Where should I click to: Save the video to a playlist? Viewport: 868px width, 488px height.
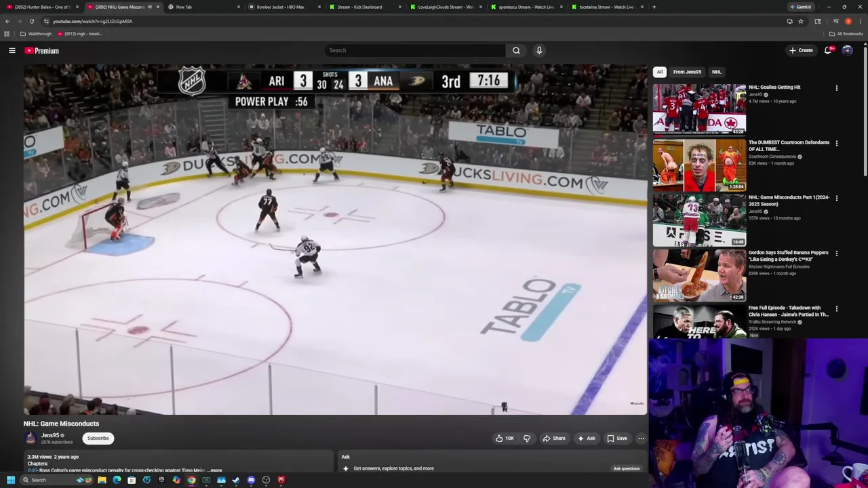[x=617, y=438]
